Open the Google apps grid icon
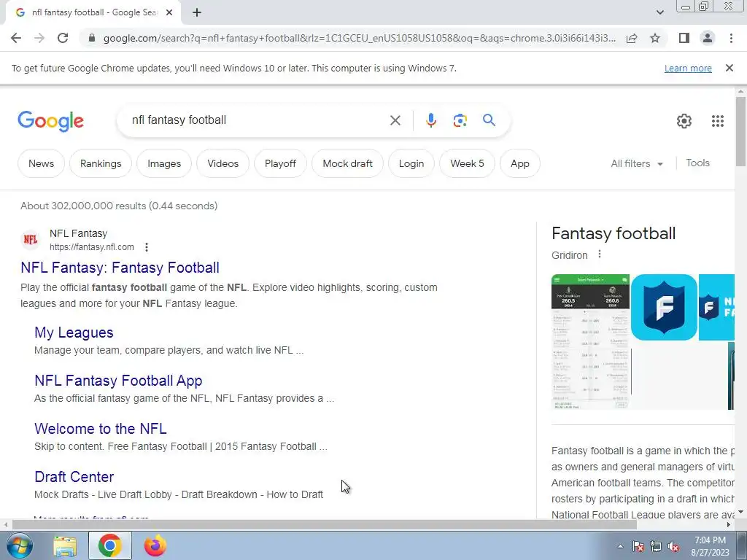The width and height of the screenshot is (747, 560). pyautogui.click(x=718, y=121)
